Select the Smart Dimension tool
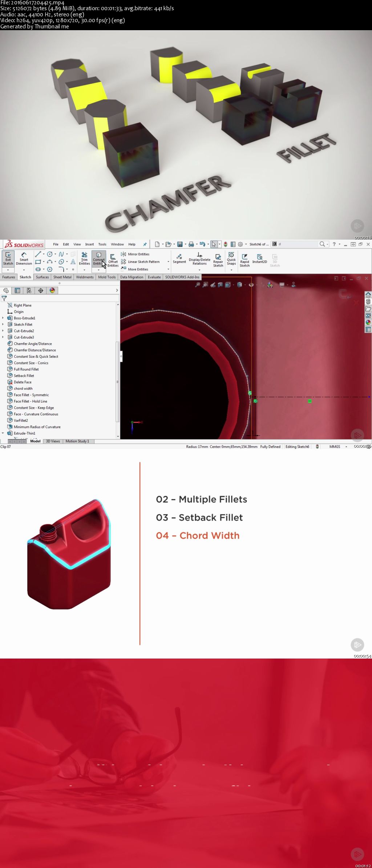The image size is (372, 868). pos(24,259)
